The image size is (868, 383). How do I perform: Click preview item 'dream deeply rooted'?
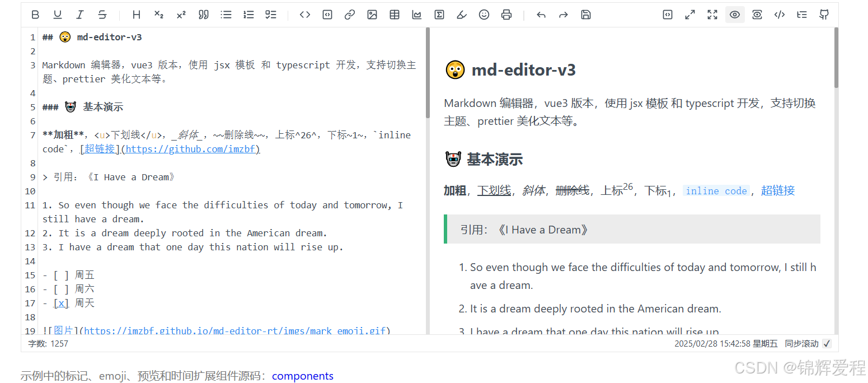(x=595, y=309)
